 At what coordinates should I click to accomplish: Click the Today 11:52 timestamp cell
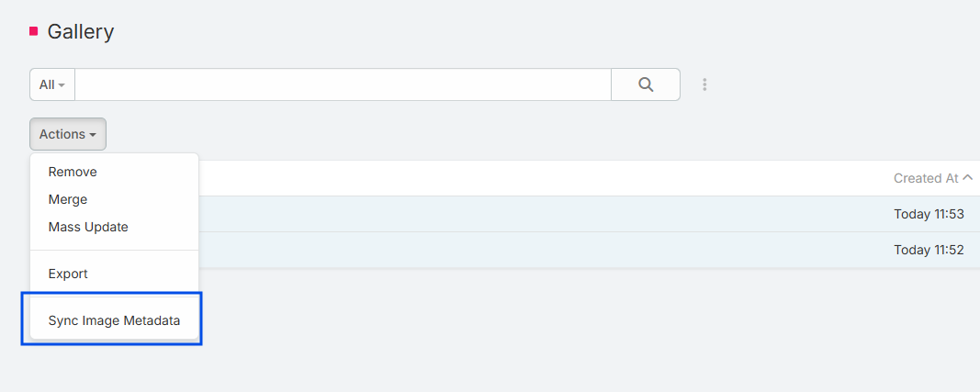tap(929, 250)
